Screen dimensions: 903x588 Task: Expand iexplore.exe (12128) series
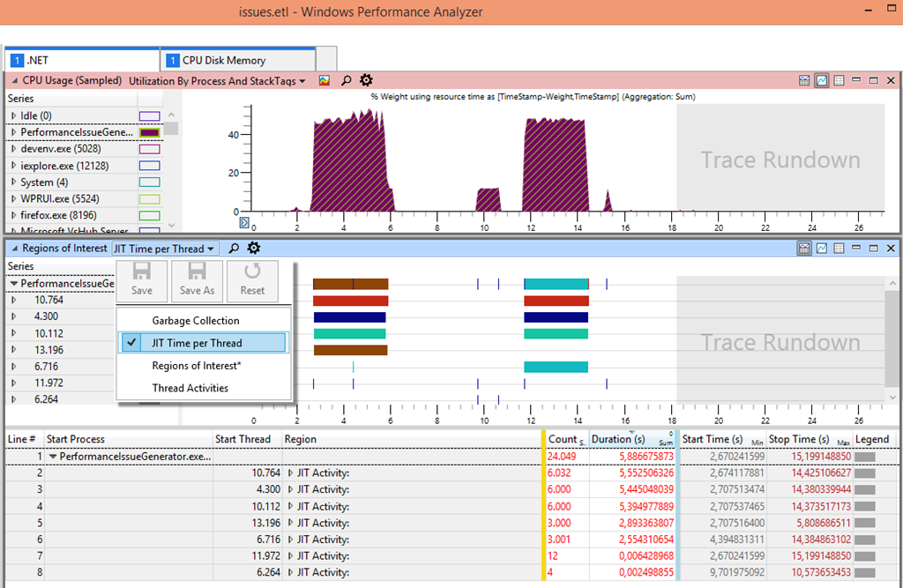(x=13, y=165)
